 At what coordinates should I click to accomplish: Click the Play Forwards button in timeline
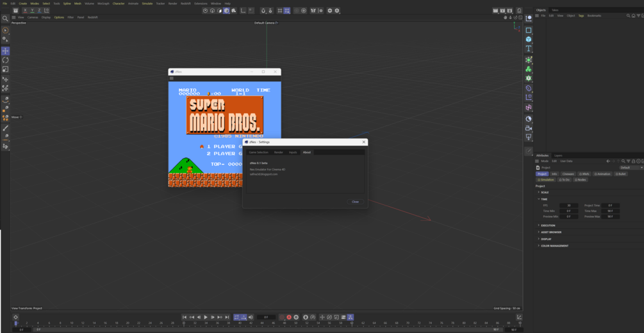206,318
